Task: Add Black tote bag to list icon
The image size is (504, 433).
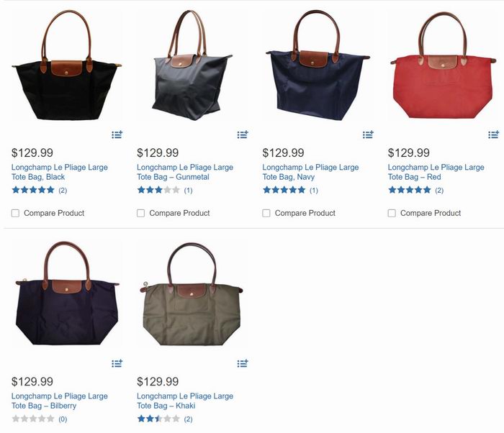Action: pos(117,135)
